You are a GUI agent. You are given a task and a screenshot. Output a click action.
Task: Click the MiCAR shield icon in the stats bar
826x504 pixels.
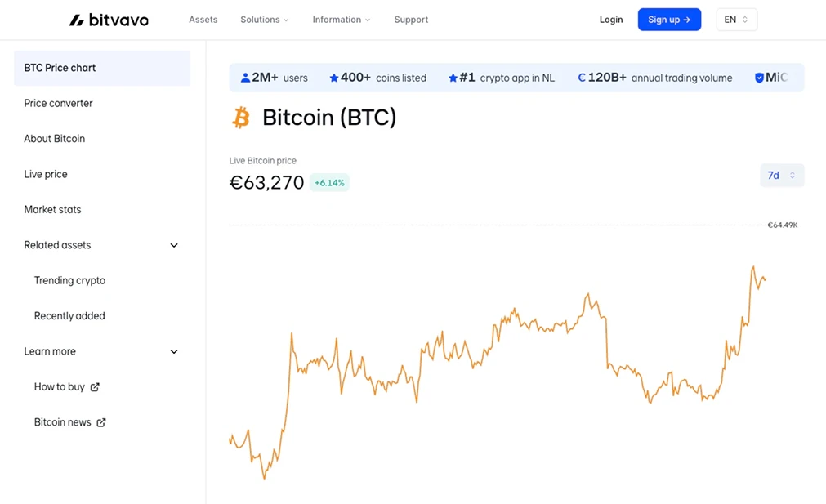click(x=760, y=77)
